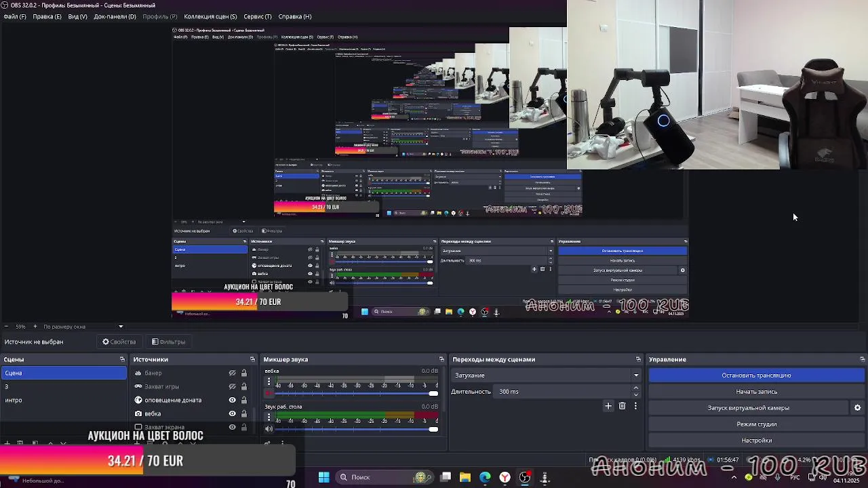
Task: Pop out the Переходы между сценами dock
Action: (638, 359)
